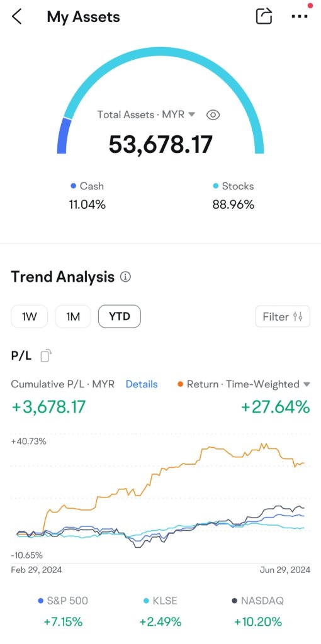Tap the total assets value 53,678.17
This screenshot has height=644, width=321.
160,144
